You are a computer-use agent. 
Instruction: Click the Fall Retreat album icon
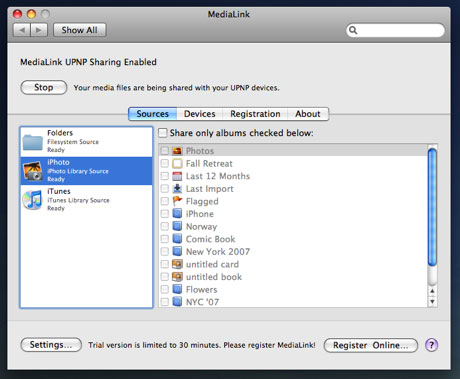tap(177, 164)
